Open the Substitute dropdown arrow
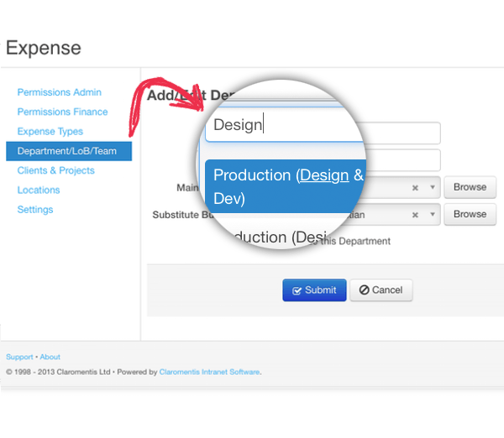 point(433,216)
